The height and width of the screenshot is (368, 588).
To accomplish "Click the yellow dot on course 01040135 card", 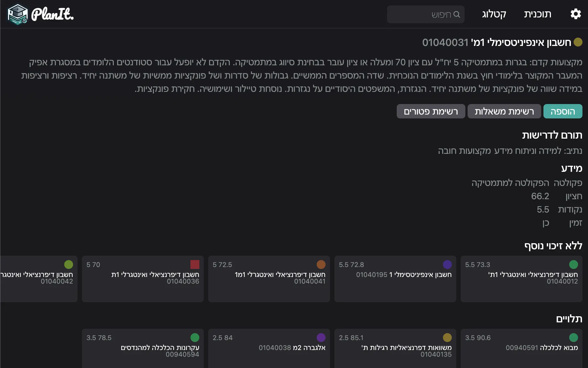I will (447, 338).
